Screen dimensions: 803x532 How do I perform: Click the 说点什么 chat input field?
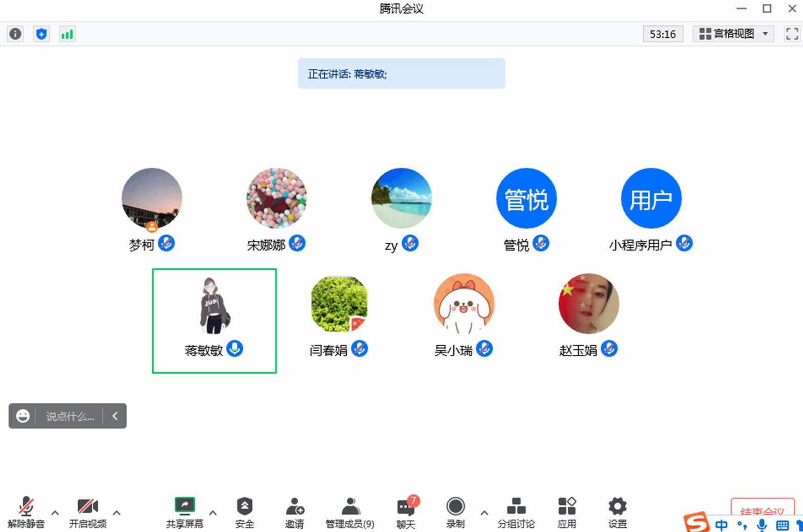(x=70, y=416)
